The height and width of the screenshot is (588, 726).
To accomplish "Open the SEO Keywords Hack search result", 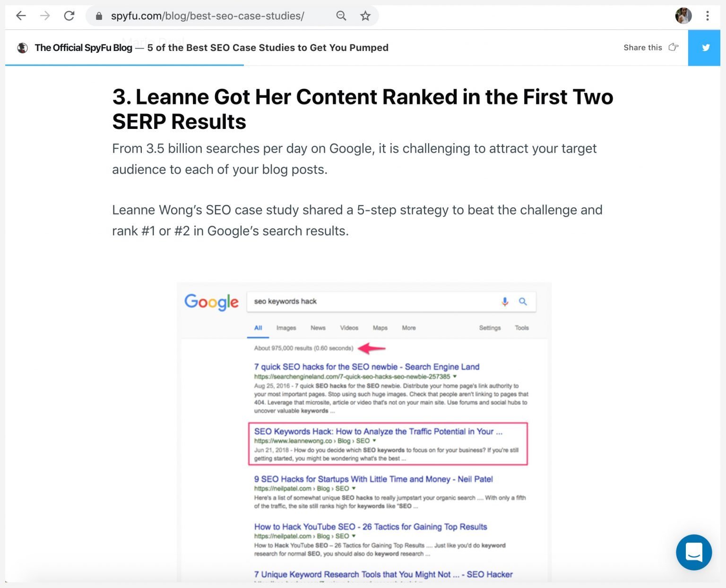I will [x=378, y=431].
